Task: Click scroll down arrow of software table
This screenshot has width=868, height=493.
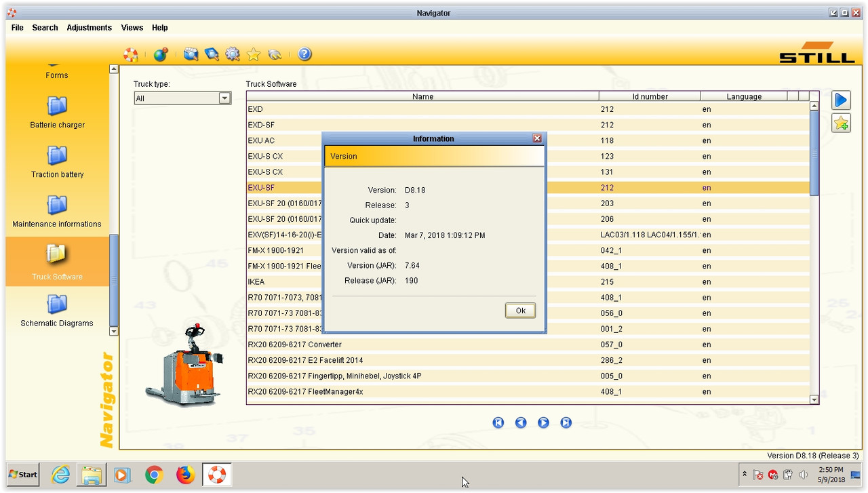Action: click(x=814, y=400)
